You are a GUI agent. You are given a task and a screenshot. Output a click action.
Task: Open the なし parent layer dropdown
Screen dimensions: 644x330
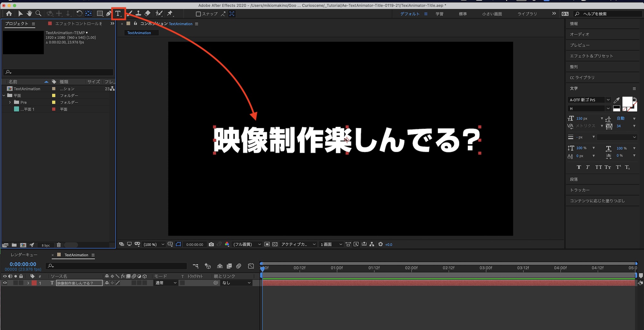pos(236,283)
